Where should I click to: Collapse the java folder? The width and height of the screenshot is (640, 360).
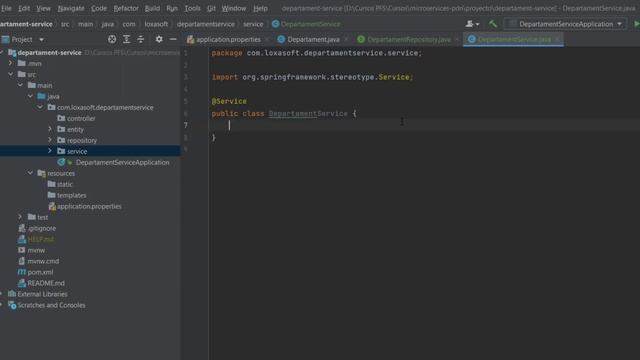click(x=30, y=96)
